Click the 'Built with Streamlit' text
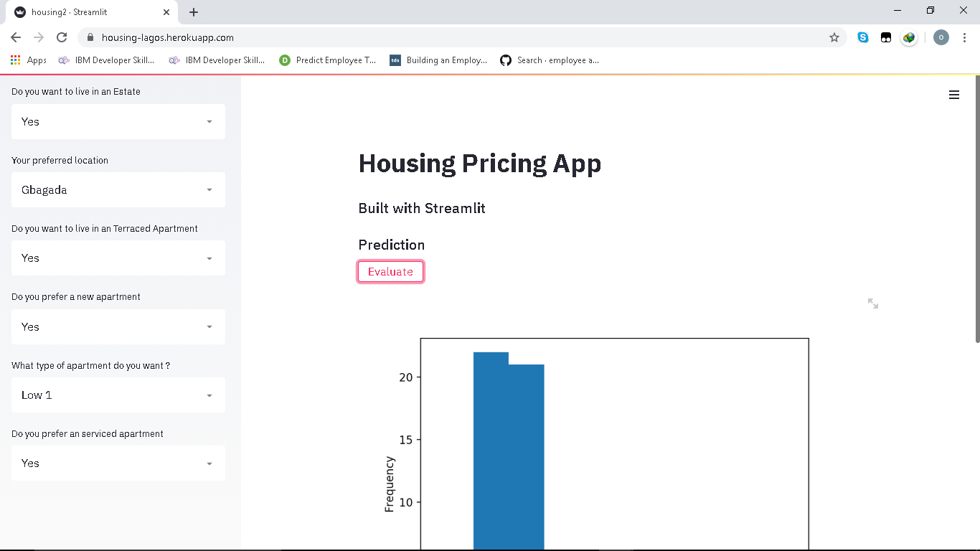Viewport: 980px width, 551px height. coord(422,208)
